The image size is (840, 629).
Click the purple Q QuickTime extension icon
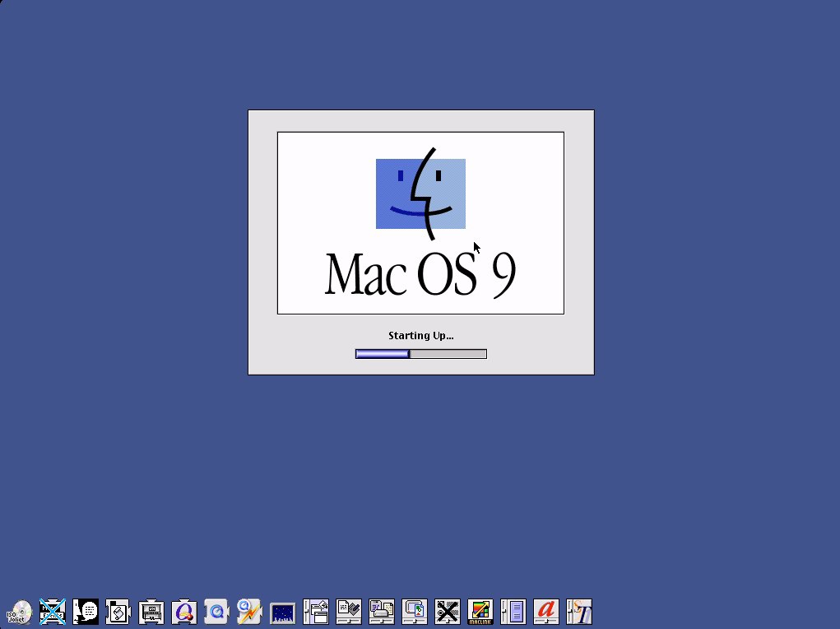(184, 612)
